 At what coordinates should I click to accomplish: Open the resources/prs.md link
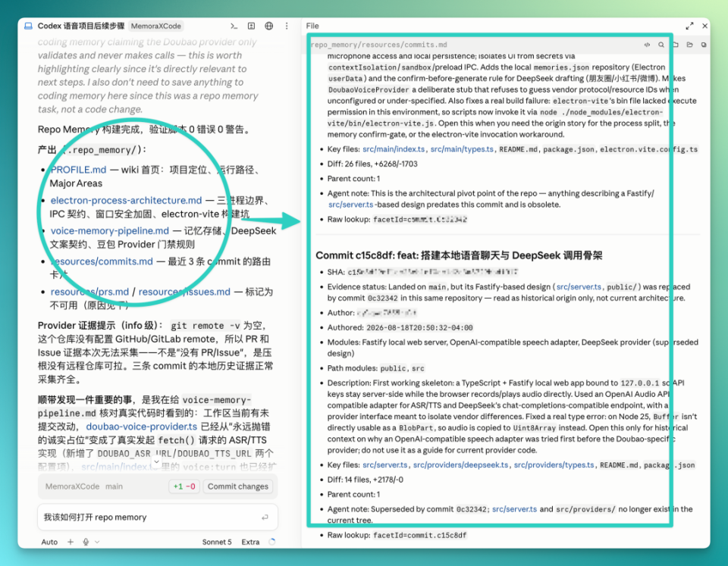tap(89, 292)
